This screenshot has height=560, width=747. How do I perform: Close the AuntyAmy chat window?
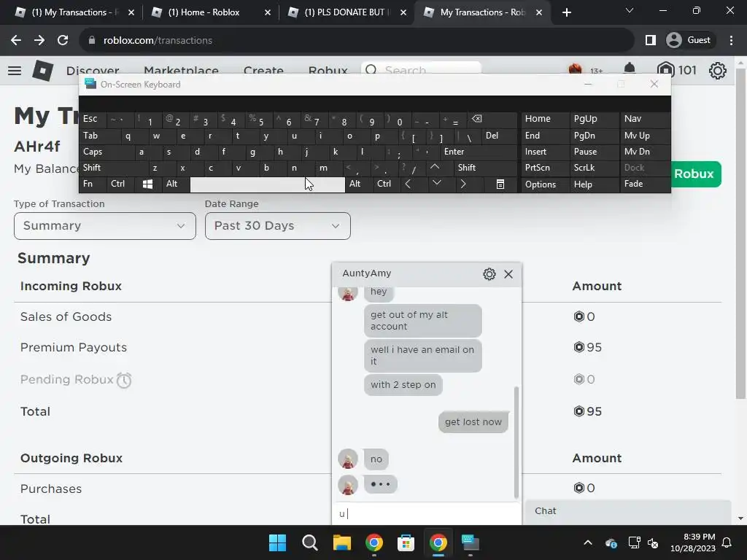click(x=508, y=274)
